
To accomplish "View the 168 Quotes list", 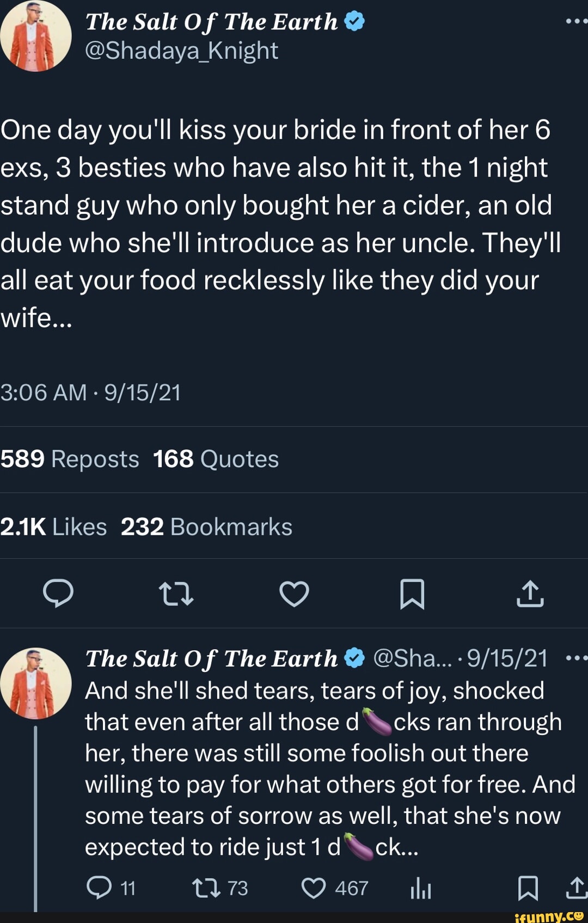I will pyautogui.click(x=216, y=459).
